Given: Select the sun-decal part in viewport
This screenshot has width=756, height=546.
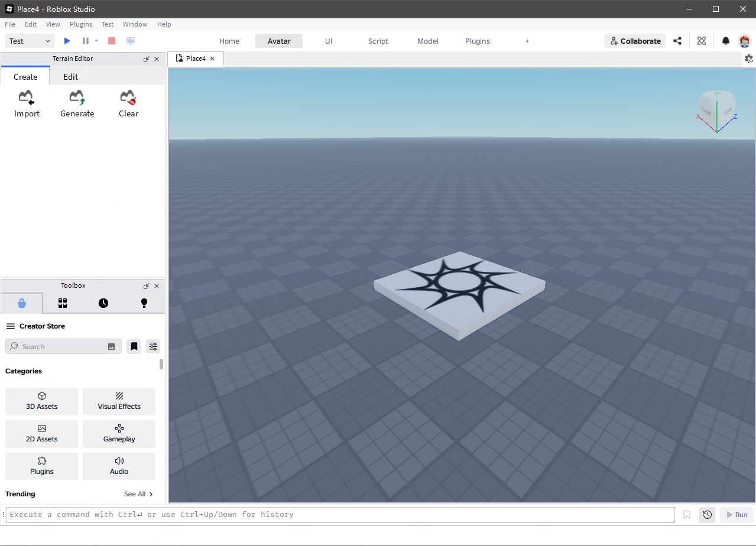Looking at the screenshot, I should (460, 297).
